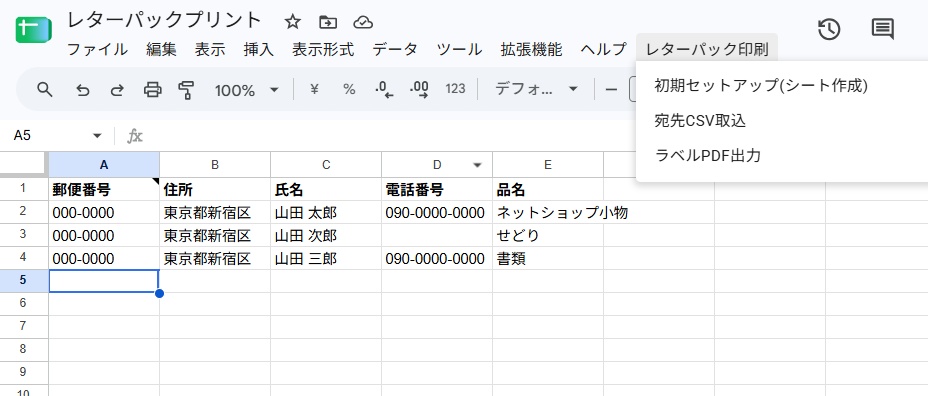Image resolution: width=928 pixels, height=396 pixels.
Task: Format as percent
Action: [349, 89]
